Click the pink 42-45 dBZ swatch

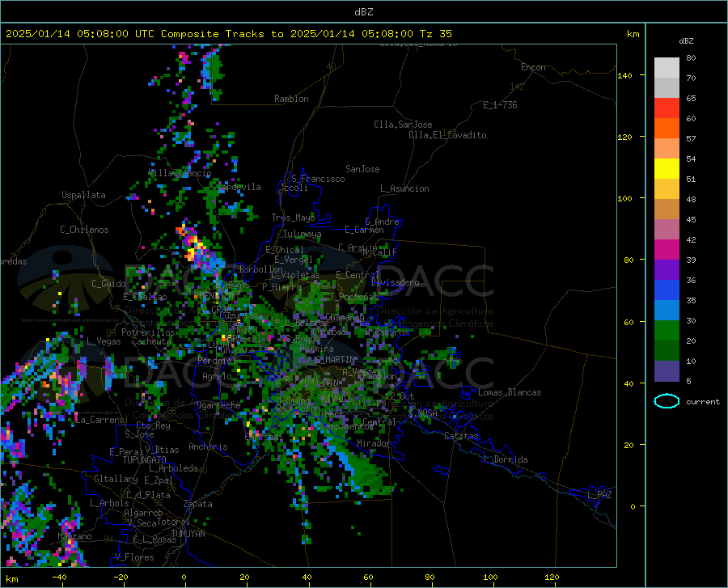pyautogui.click(x=667, y=230)
